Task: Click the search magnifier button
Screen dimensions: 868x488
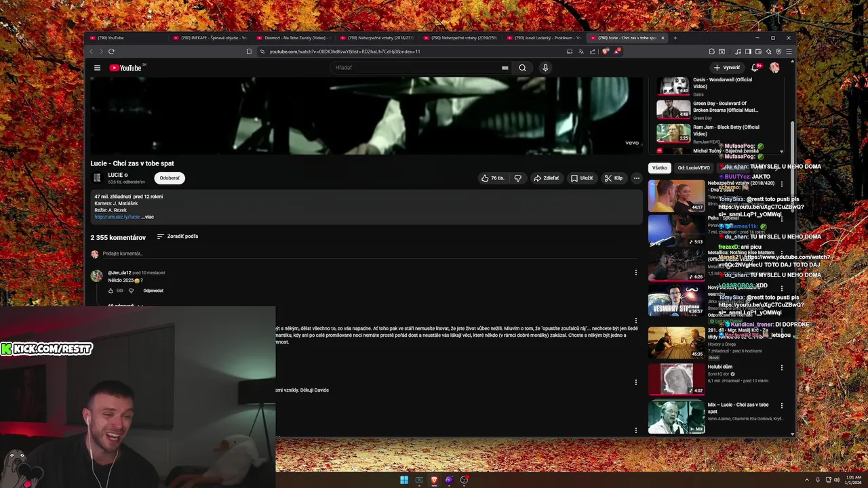Action: [x=522, y=68]
